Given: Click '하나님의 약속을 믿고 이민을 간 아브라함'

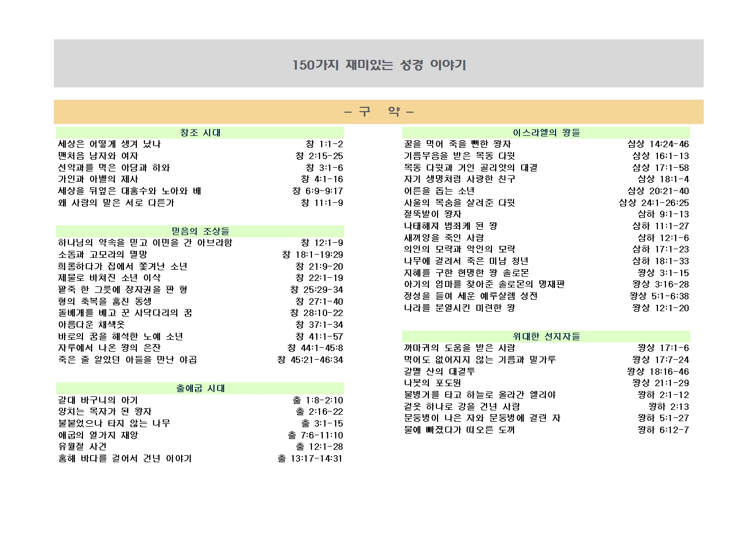Looking at the screenshot, I should (x=145, y=243).
